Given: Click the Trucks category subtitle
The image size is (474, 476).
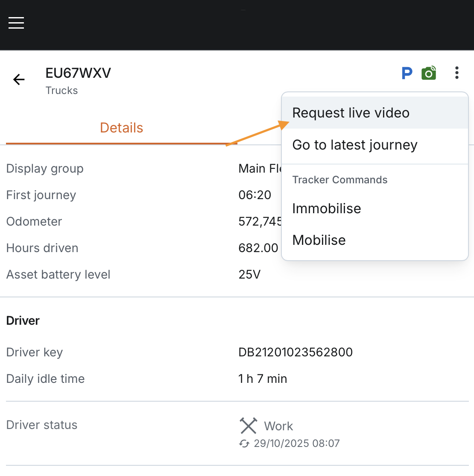Looking at the screenshot, I should (x=62, y=91).
